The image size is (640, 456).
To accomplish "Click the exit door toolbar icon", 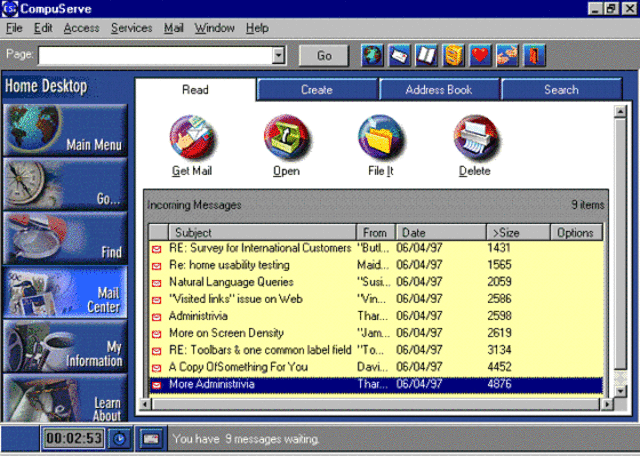I will pos(534,55).
